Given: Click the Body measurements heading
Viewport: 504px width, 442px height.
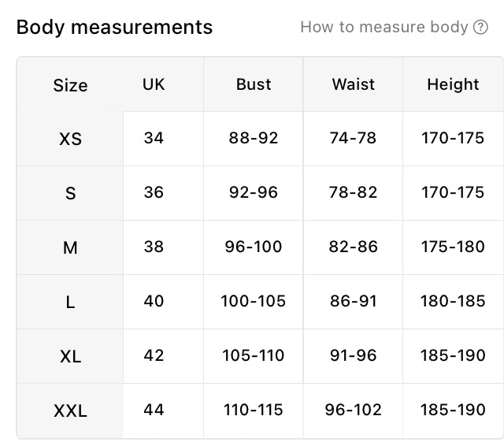Looking at the screenshot, I should coord(114,28).
